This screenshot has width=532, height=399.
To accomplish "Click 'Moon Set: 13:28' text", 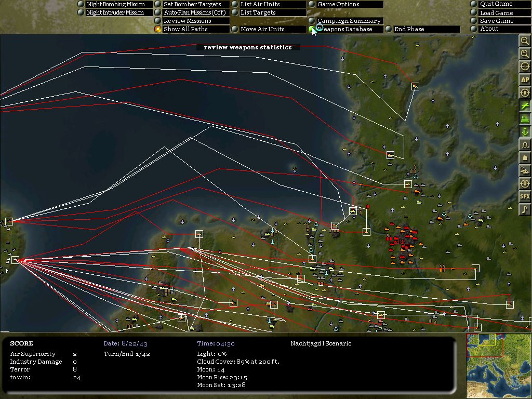I will (221, 385).
